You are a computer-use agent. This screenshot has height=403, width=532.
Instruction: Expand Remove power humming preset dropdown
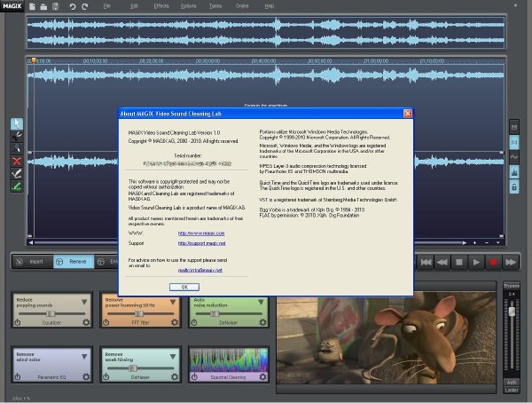(173, 302)
